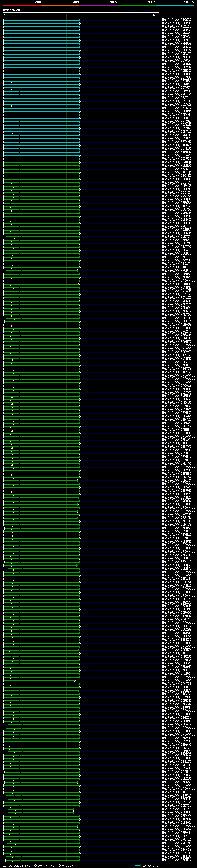Click the cyan ~100% identity legend segment
The height and width of the screenshot is (868, 197).
(175, 6)
